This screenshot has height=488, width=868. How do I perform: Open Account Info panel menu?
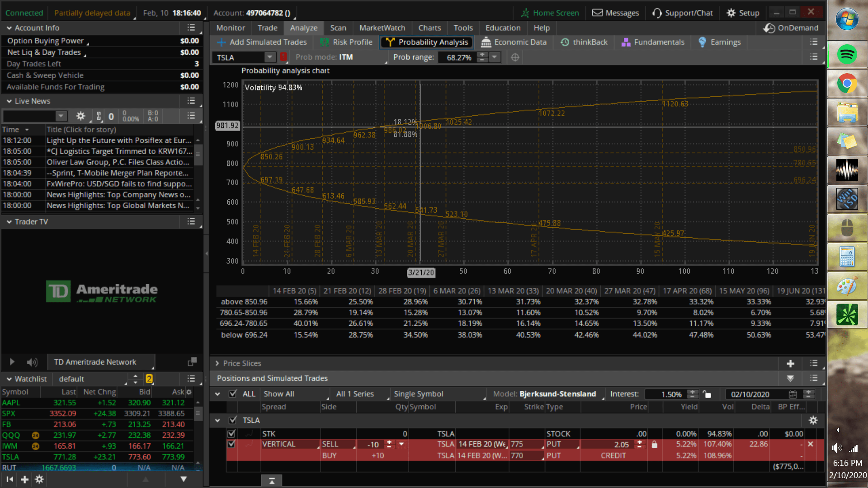coord(191,28)
